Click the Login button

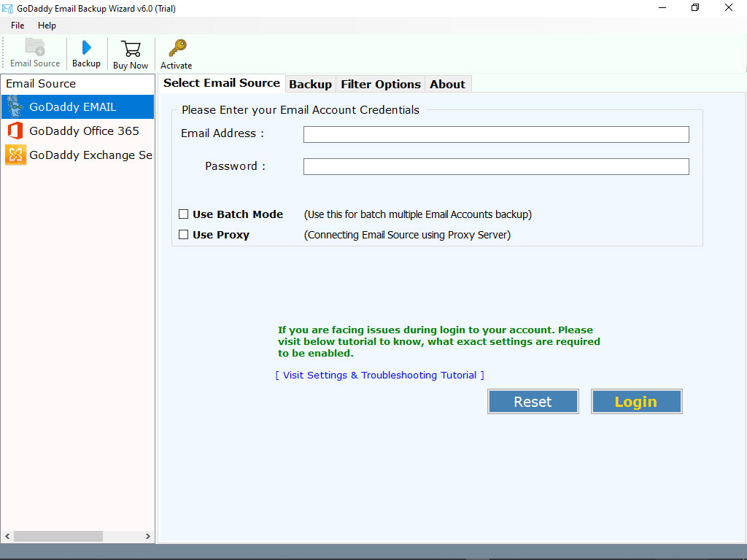[x=636, y=402]
